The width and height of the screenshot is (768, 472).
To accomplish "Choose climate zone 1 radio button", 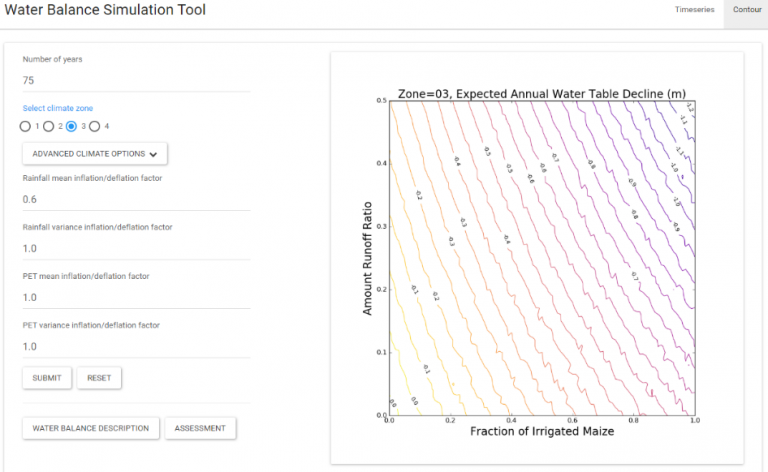I will 25,126.
